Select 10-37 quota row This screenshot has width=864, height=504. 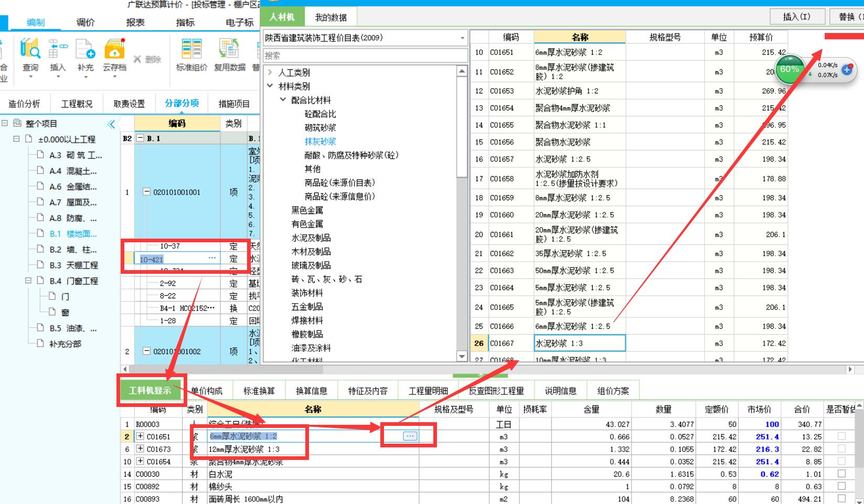click(x=169, y=246)
